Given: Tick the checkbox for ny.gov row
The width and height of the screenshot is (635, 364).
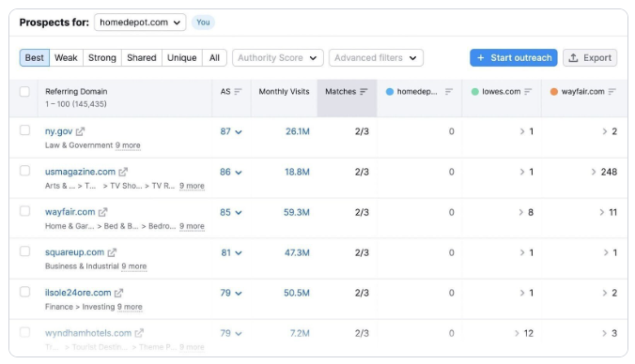Looking at the screenshot, I should pos(24,130).
